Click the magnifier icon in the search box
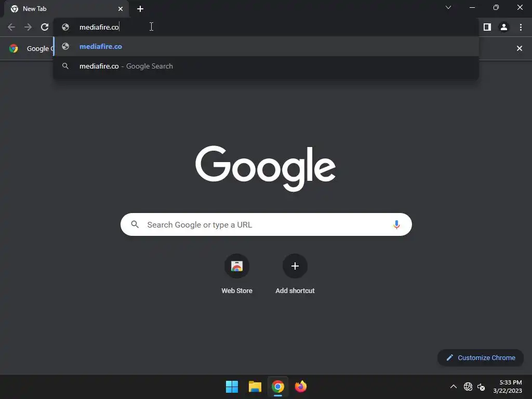Image resolution: width=532 pixels, height=399 pixels. tap(135, 224)
